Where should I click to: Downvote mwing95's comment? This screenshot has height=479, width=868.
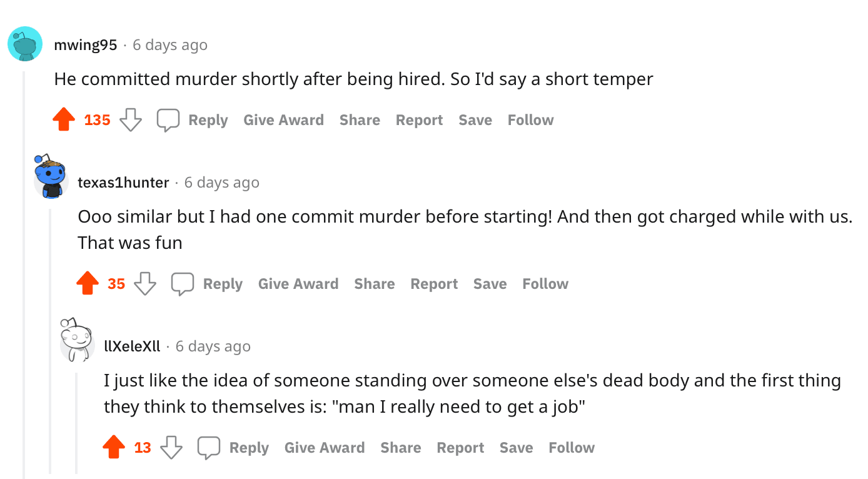tap(130, 119)
